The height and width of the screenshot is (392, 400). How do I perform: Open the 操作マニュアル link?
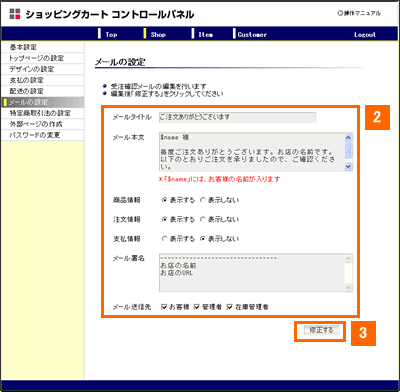[x=359, y=14]
